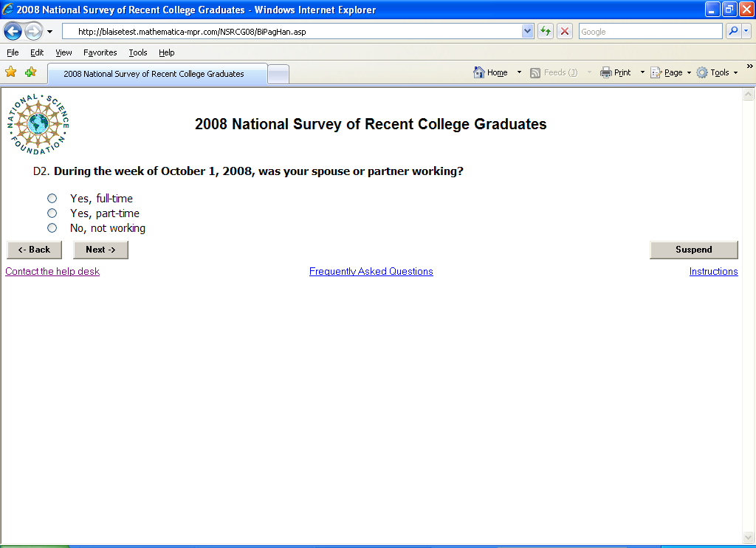Screen dimensions: 756x548
Task: Click the Stop loading red X icon
Action: 565,32
